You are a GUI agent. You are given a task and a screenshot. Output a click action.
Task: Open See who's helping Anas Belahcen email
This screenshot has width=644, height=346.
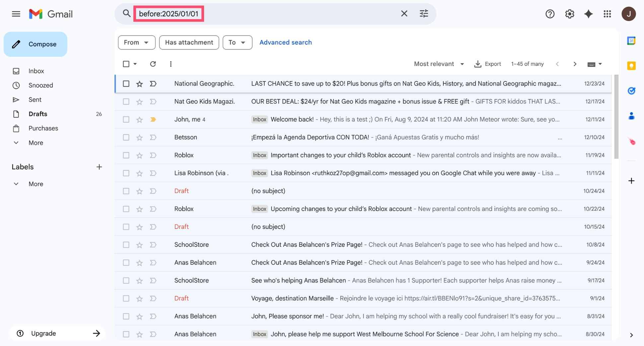(x=363, y=281)
